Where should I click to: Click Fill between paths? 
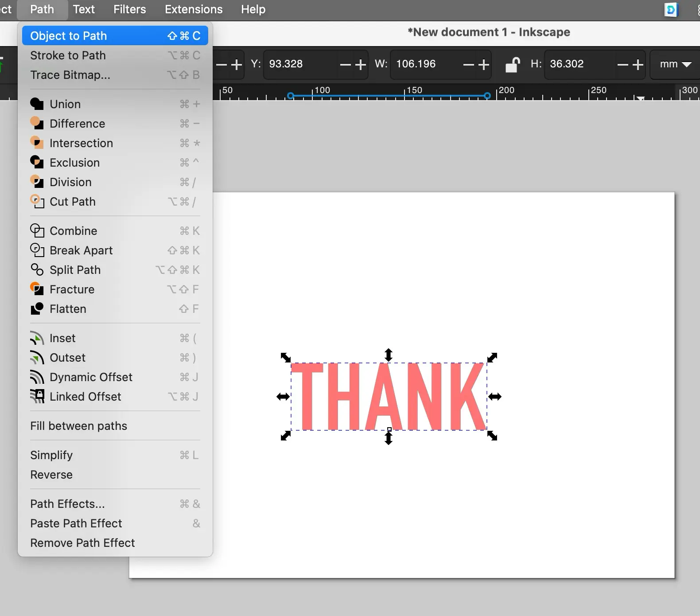78,426
